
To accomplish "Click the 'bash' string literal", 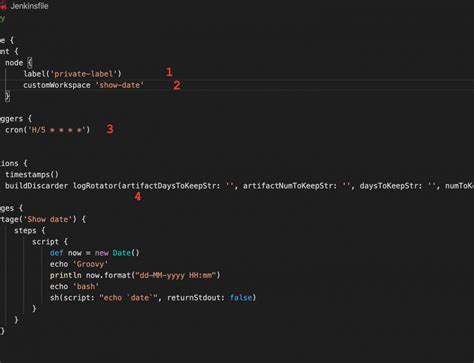I will pyautogui.click(x=86, y=286).
